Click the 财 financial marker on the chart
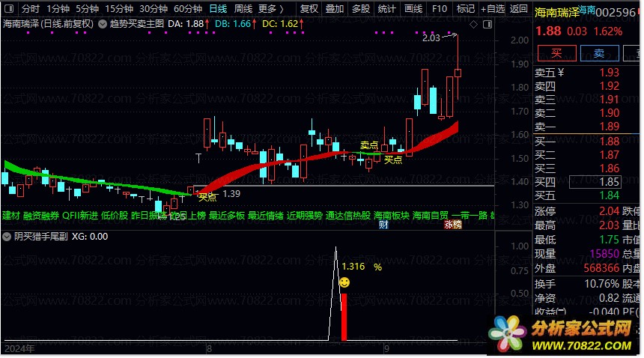This screenshot has width=644, height=358. pyautogui.click(x=383, y=225)
